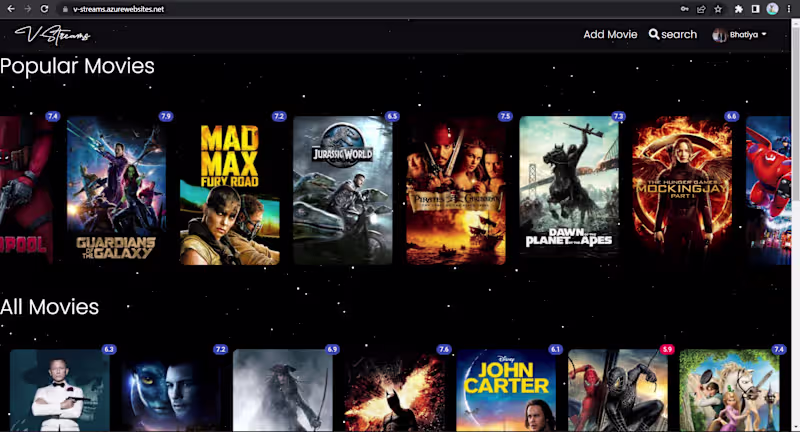Screen dimensions: 800x432
Task: Open the Add Movie page
Action: click(610, 34)
